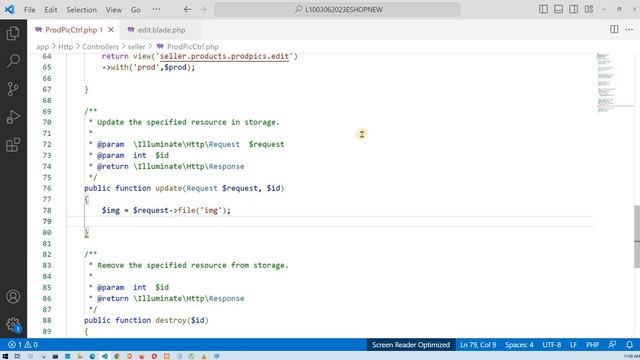This screenshot has width=640, height=360.
Task: Click the Ln 79, Col 9 status item
Action: click(478, 345)
